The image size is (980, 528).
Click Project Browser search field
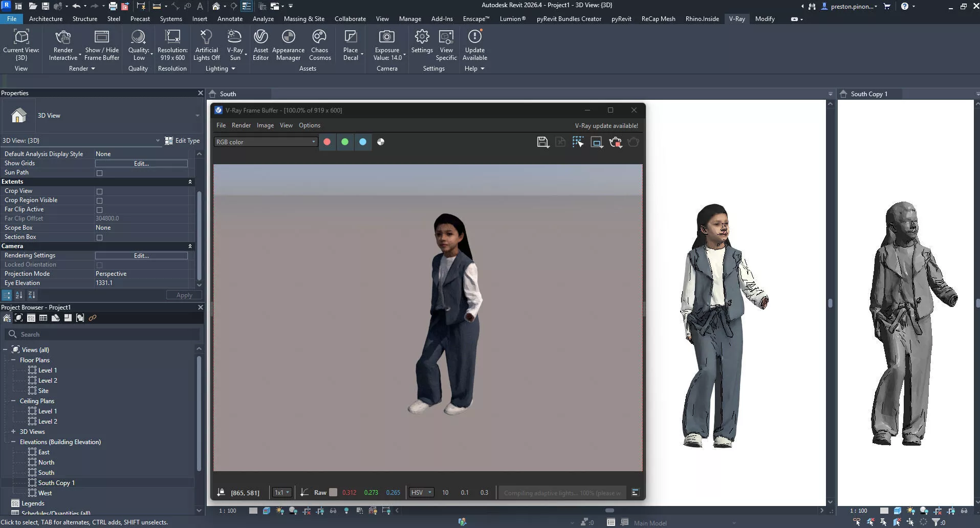click(x=102, y=334)
